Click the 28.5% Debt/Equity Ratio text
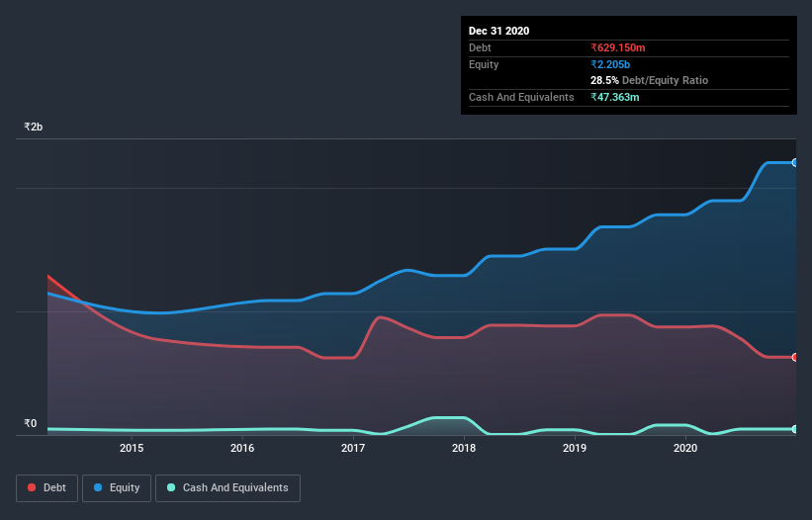812x520 pixels. (650, 80)
